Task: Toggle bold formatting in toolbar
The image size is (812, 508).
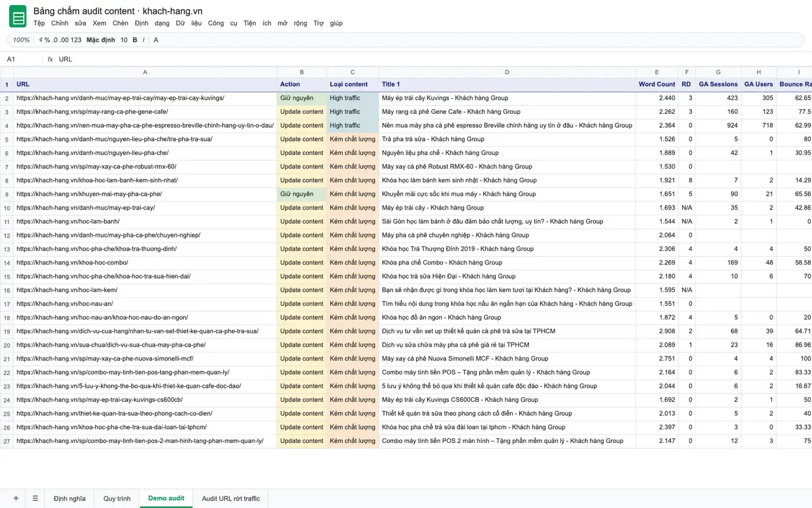Action: coord(135,40)
